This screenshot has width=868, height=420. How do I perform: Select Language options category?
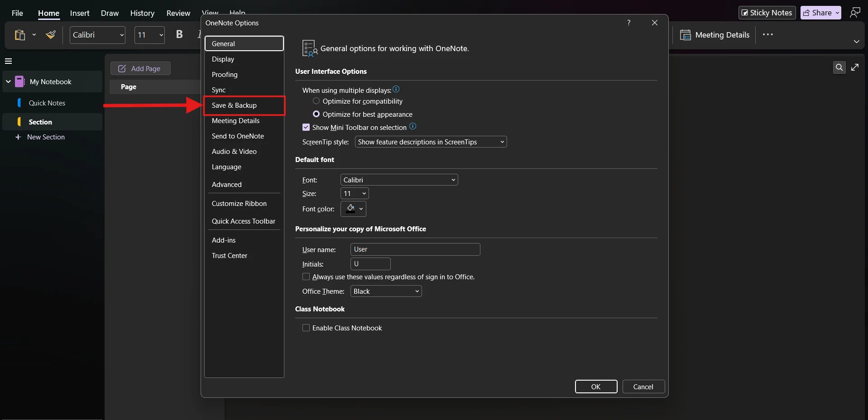tap(244, 167)
